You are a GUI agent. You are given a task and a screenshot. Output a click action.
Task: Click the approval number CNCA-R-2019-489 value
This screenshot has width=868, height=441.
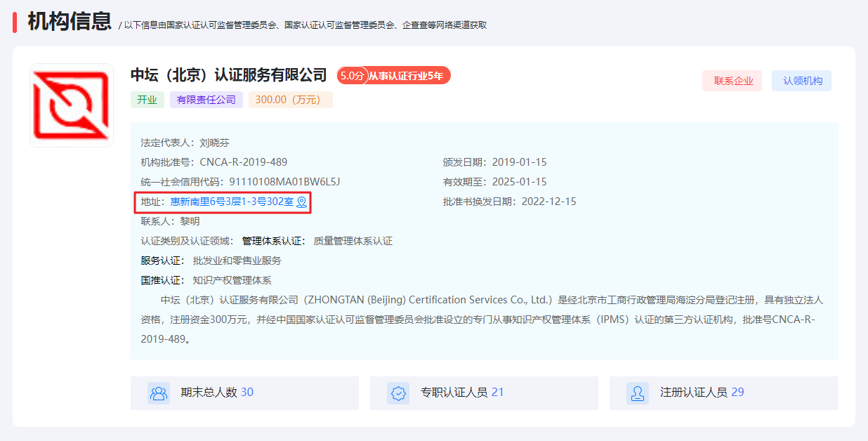[244, 162]
